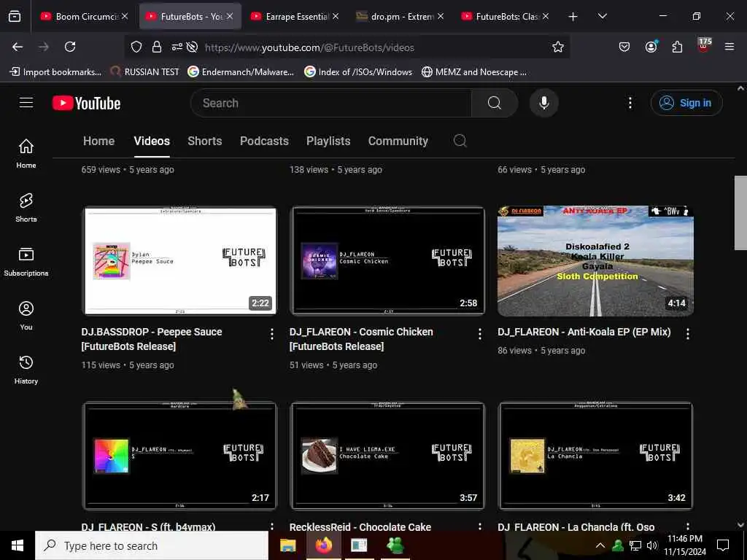Viewport: 747px width, 560px height.
Task: Go back to the previous page
Action: tap(18, 47)
